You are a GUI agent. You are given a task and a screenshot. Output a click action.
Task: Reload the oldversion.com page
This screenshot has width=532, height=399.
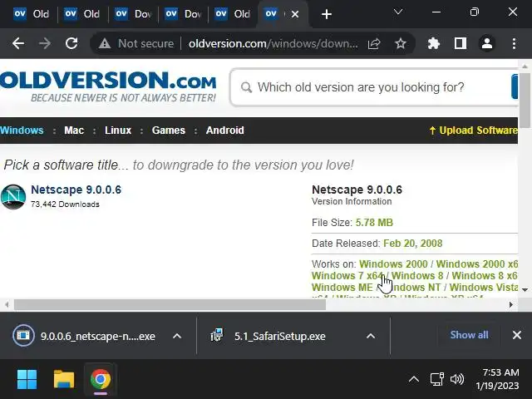[x=71, y=43]
